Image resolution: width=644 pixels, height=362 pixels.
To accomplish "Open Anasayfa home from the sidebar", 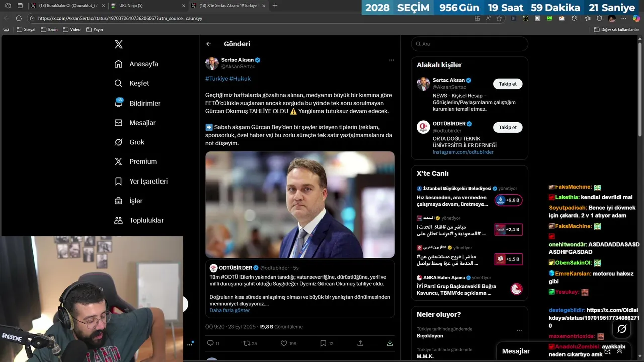I will [136, 64].
